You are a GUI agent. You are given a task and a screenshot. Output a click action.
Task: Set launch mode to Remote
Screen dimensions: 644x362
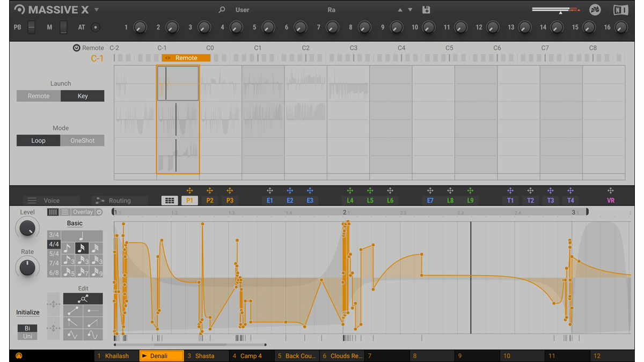coord(39,96)
